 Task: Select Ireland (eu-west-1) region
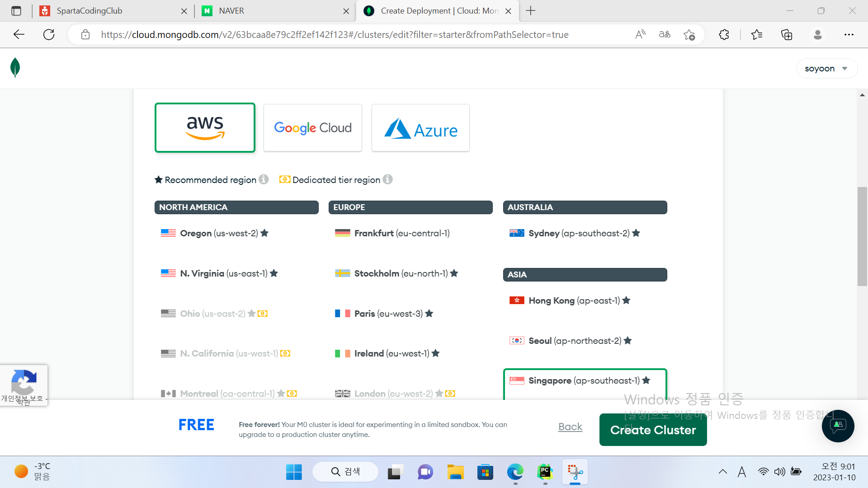coord(387,353)
